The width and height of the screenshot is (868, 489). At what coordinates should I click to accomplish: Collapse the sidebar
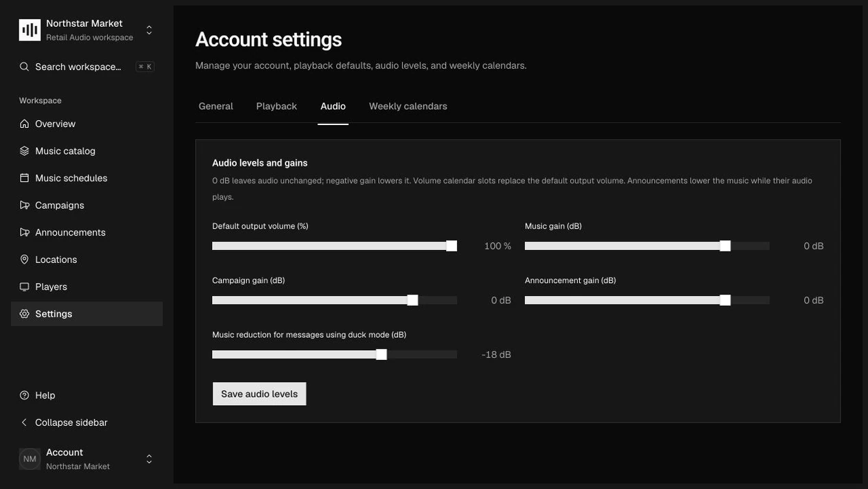(86, 422)
